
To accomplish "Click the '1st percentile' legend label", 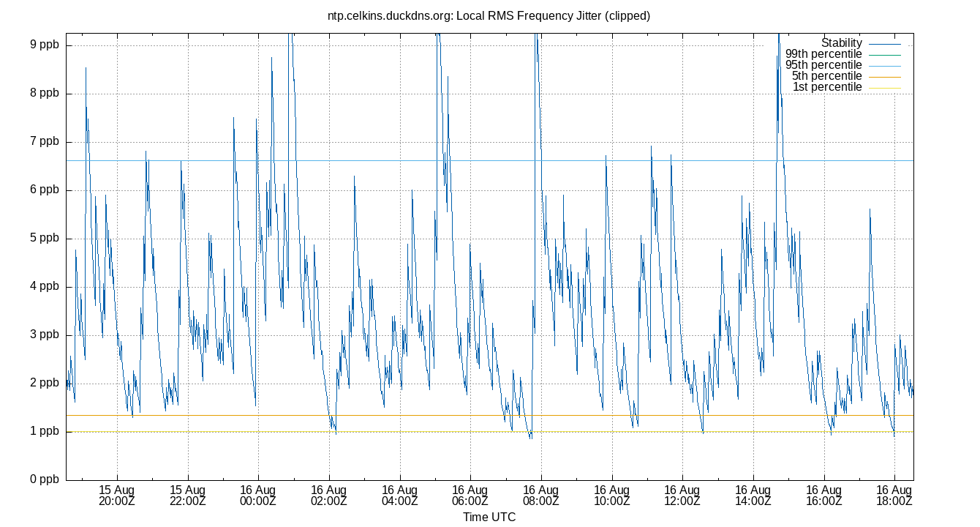I will coord(828,87).
